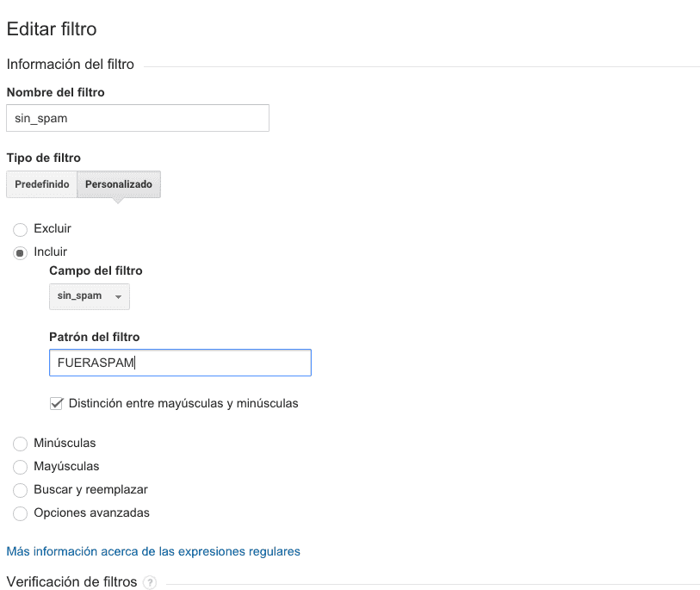The width and height of the screenshot is (700, 590).
Task: Select the Opciones avanzadas radio button
Action: point(21,513)
